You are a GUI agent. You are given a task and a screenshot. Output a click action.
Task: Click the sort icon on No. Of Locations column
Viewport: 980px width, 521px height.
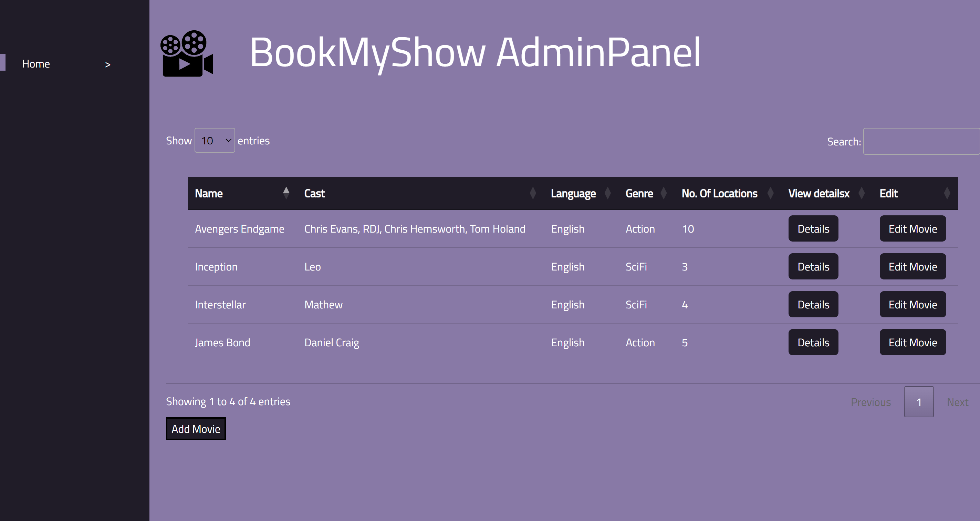tap(771, 193)
